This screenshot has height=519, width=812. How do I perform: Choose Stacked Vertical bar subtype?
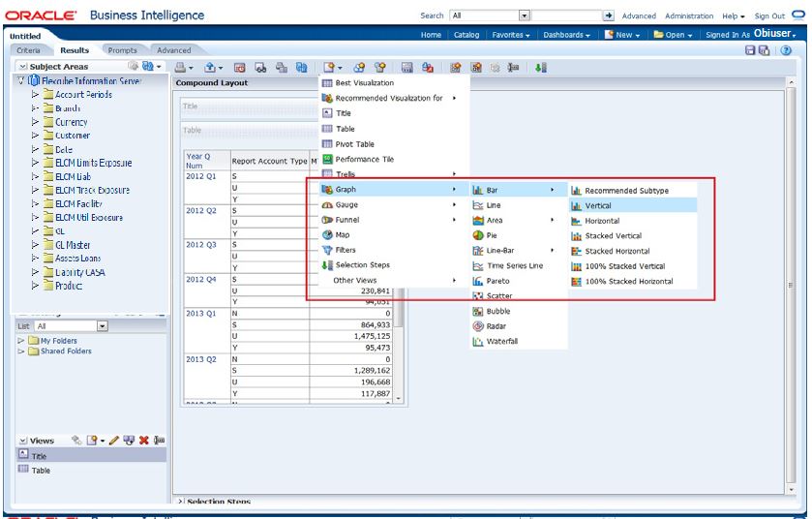633,235
